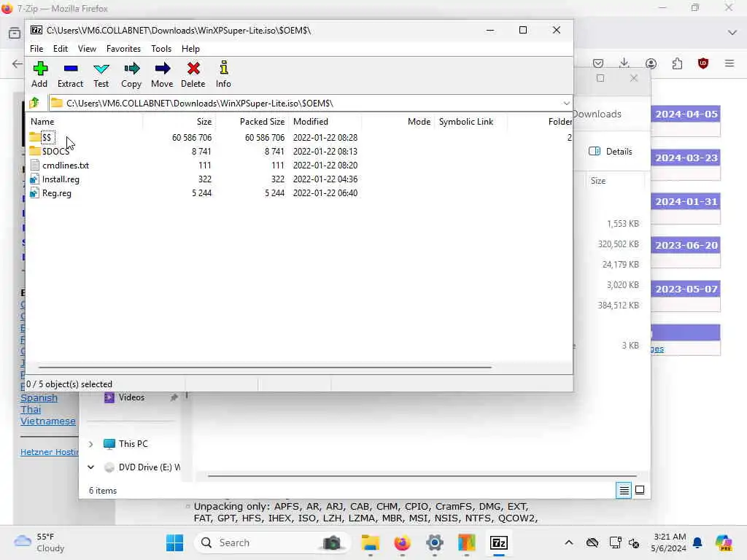Go up one folder level in 7-Zip
The image size is (747, 560).
(35, 103)
